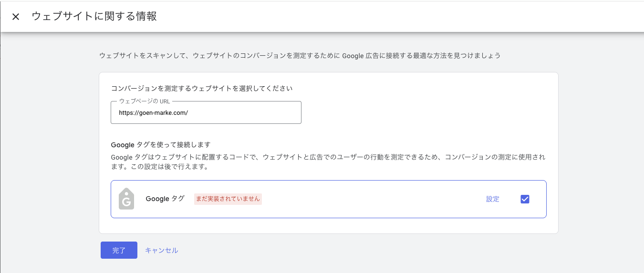Screen dimensions: 644x273
Task: Click the キャンセル link
Action: (161, 250)
